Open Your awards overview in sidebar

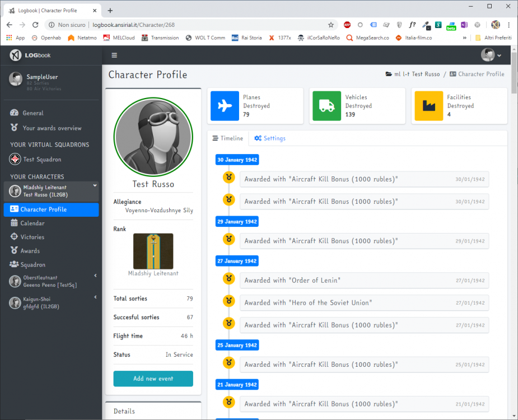coord(52,128)
